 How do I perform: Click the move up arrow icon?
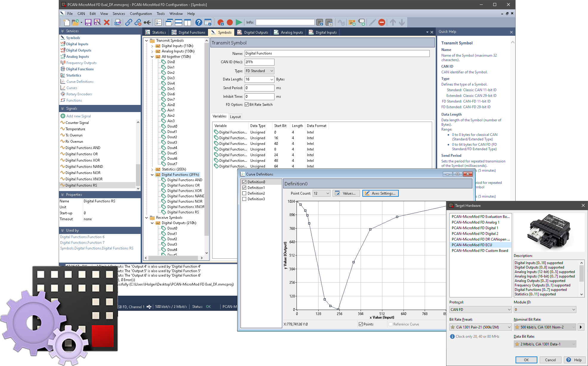pyautogui.click(x=393, y=22)
